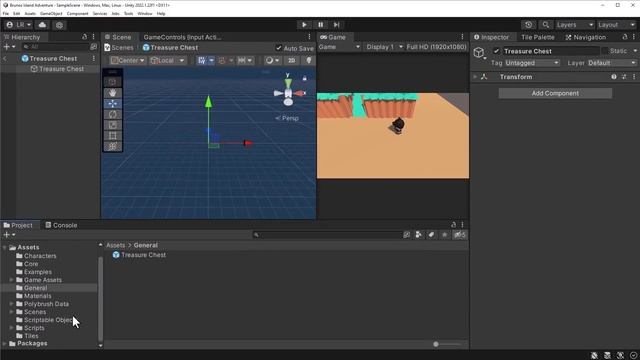Switch to the Tile Palette tab
This screenshot has height=360, width=640.
click(x=538, y=37)
